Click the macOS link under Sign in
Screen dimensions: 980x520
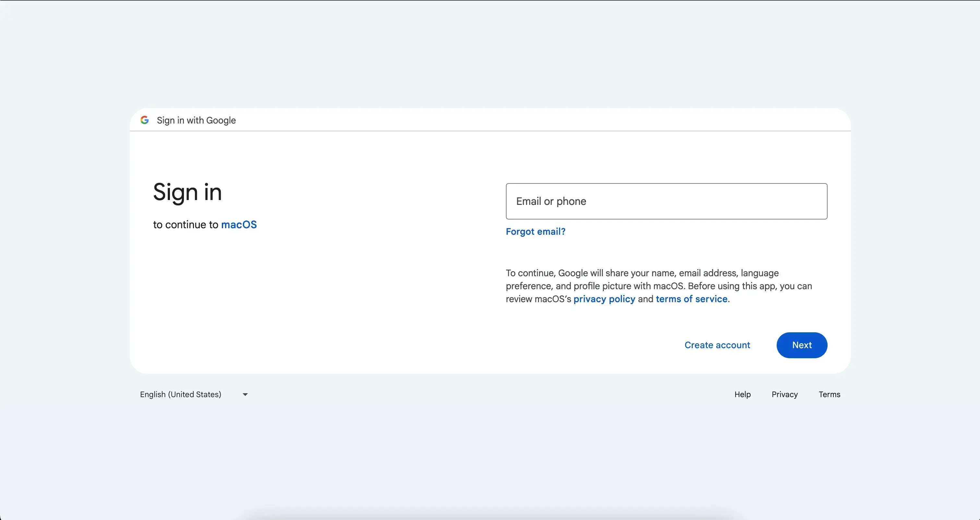(239, 225)
